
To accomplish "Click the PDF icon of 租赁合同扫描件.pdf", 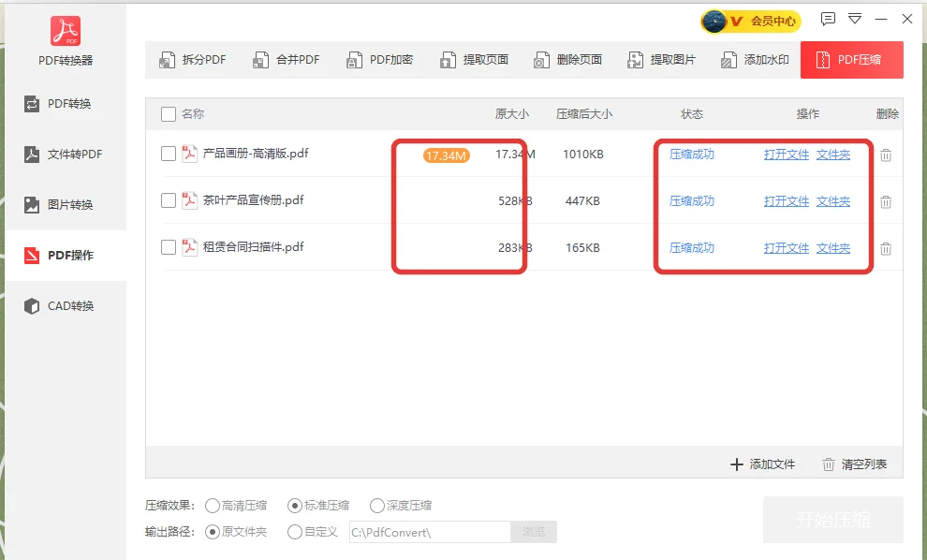I will 189,247.
